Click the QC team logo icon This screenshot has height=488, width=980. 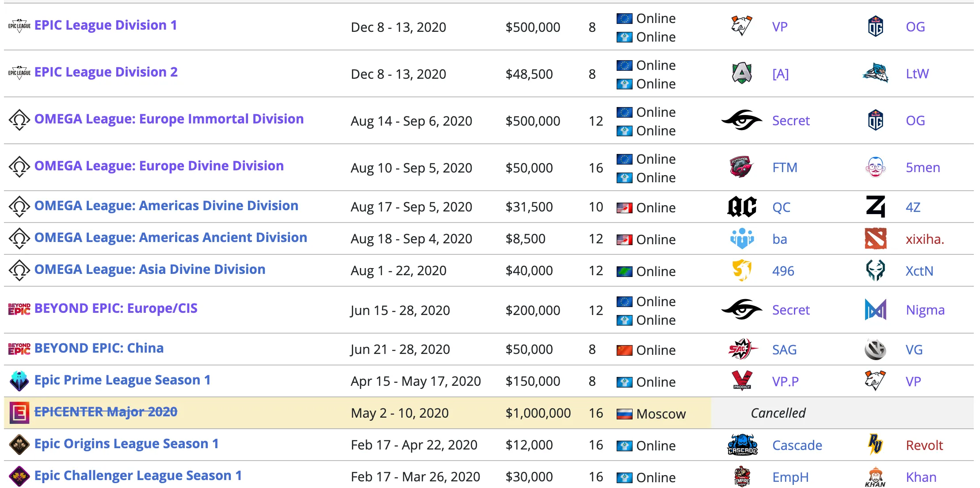pos(742,207)
